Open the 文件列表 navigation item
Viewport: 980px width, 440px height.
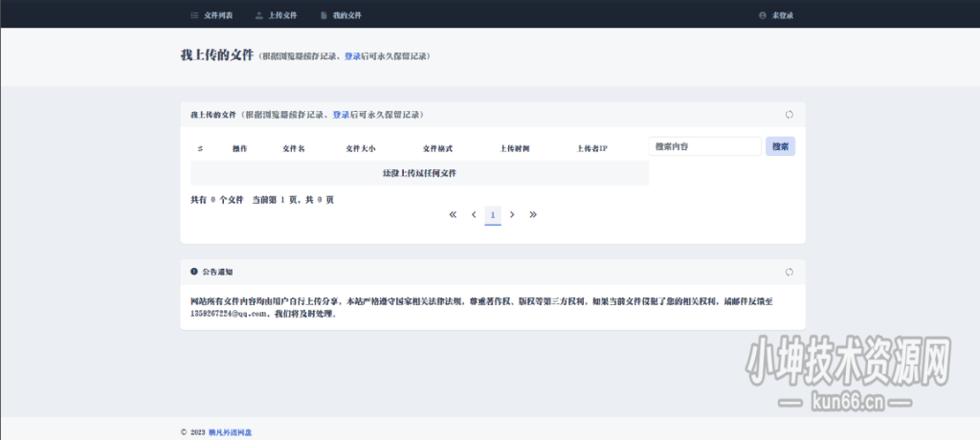point(212,15)
